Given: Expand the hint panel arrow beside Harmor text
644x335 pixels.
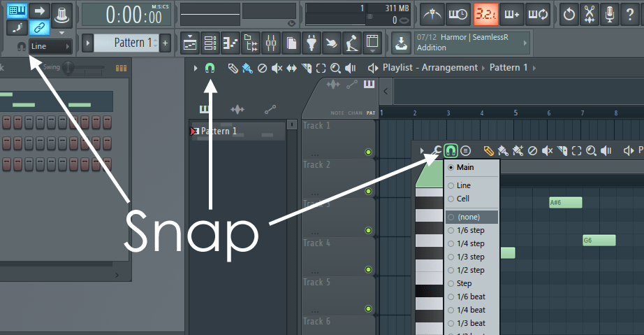Looking at the screenshot, I should pyautogui.click(x=525, y=43).
